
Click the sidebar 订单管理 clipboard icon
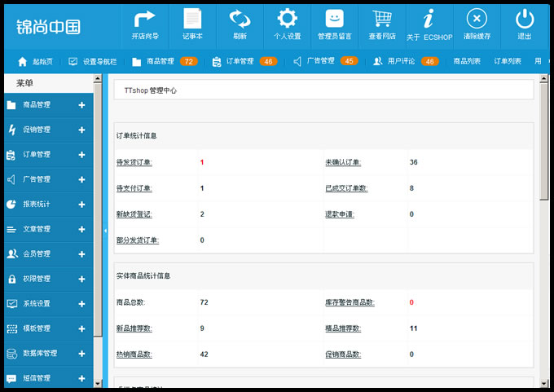11,155
